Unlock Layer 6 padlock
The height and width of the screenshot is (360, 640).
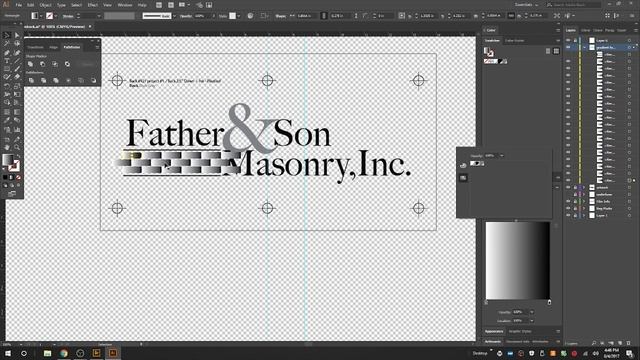tap(575, 40)
